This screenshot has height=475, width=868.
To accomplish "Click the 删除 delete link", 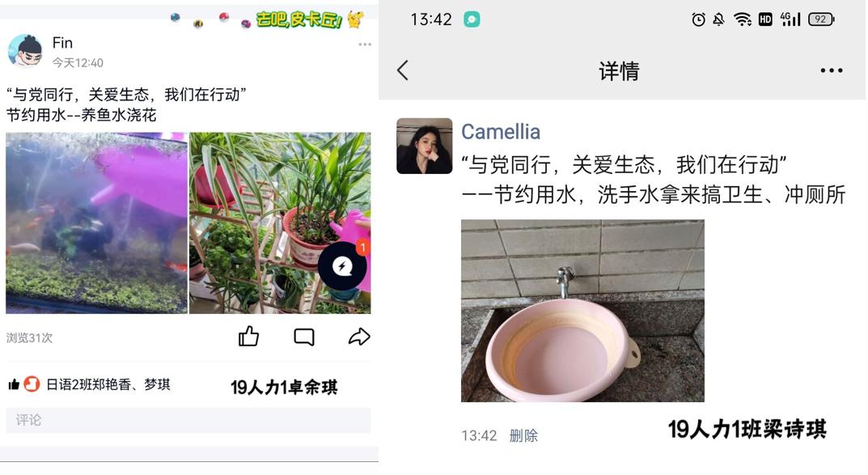I will pyautogui.click(x=523, y=435).
